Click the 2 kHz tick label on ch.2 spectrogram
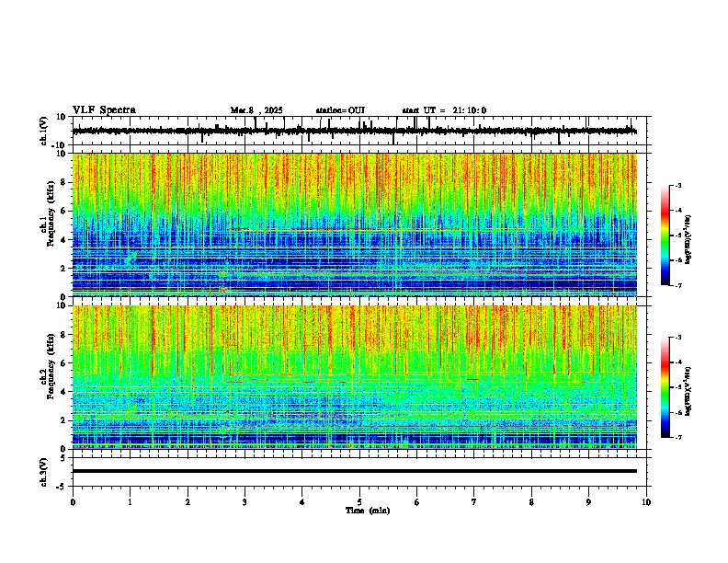The height and width of the screenshot is (563, 728). [x=63, y=420]
